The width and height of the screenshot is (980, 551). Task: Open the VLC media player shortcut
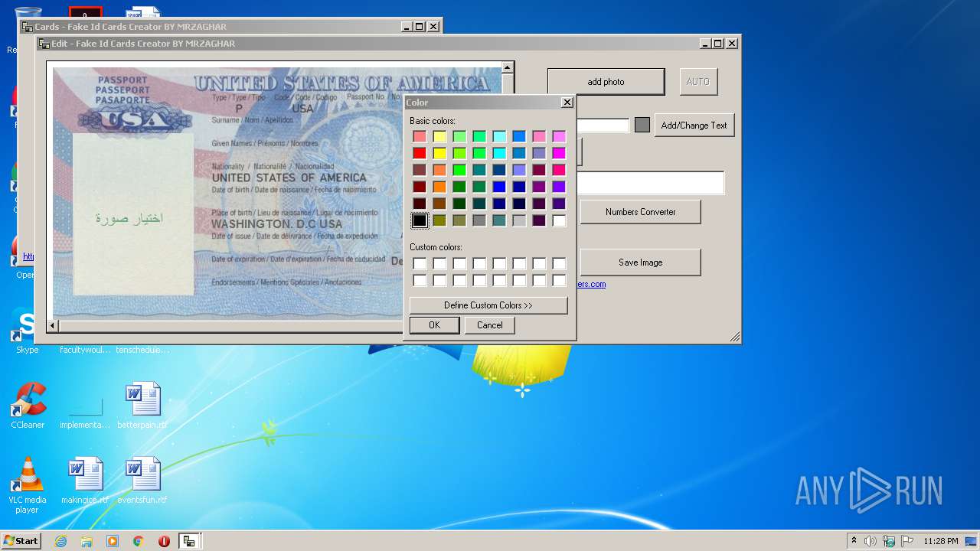28,485
